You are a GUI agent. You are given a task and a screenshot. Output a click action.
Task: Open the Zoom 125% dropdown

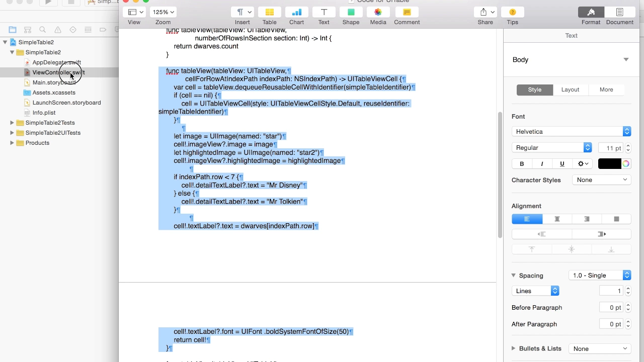coord(163,12)
